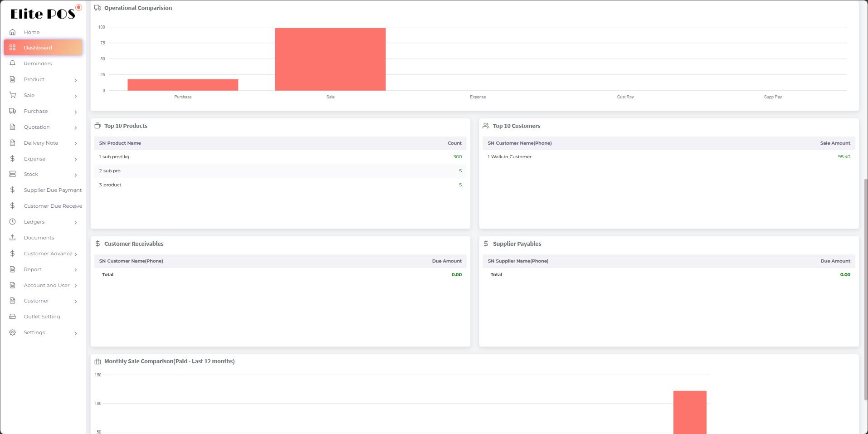Open Settings via the gear icon
The height and width of the screenshot is (434, 868).
[x=12, y=332]
